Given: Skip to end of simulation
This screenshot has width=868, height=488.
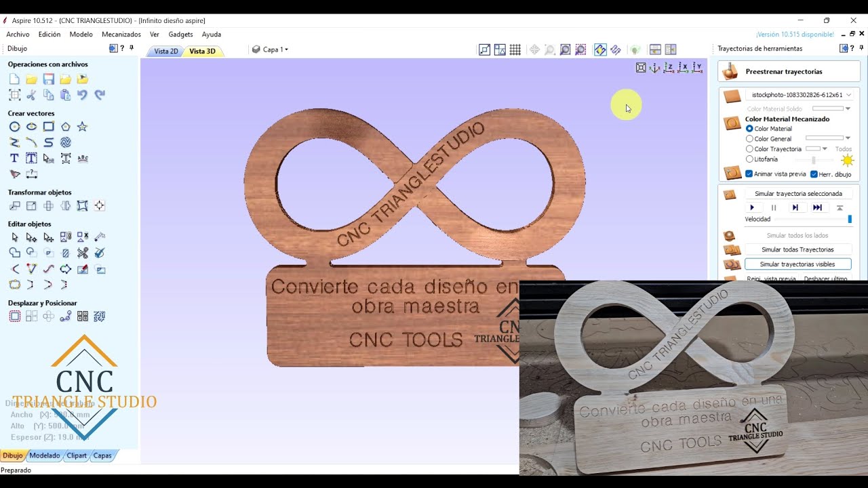Looking at the screenshot, I should (x=817, y=207).
